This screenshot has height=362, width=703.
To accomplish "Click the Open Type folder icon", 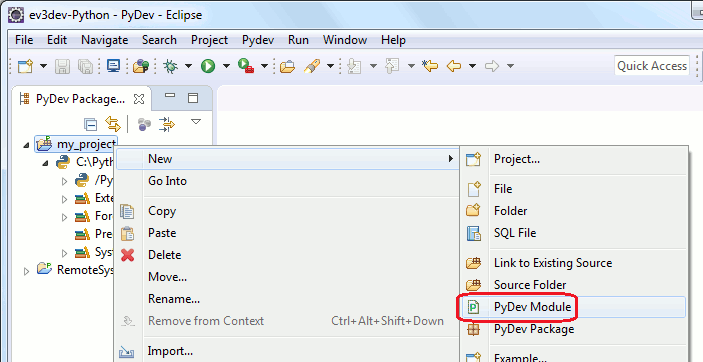I will [287, 66].
